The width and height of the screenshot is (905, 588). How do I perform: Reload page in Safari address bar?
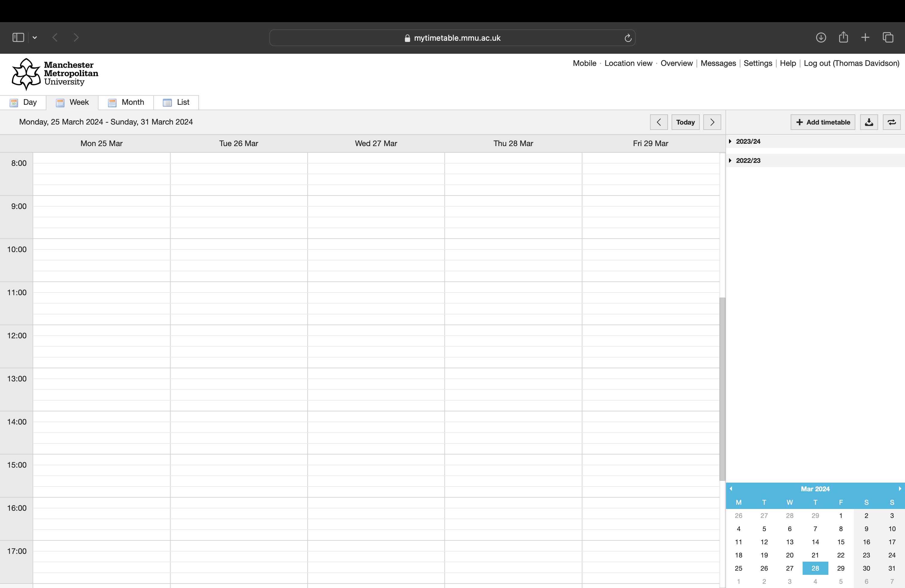[628, 38]
